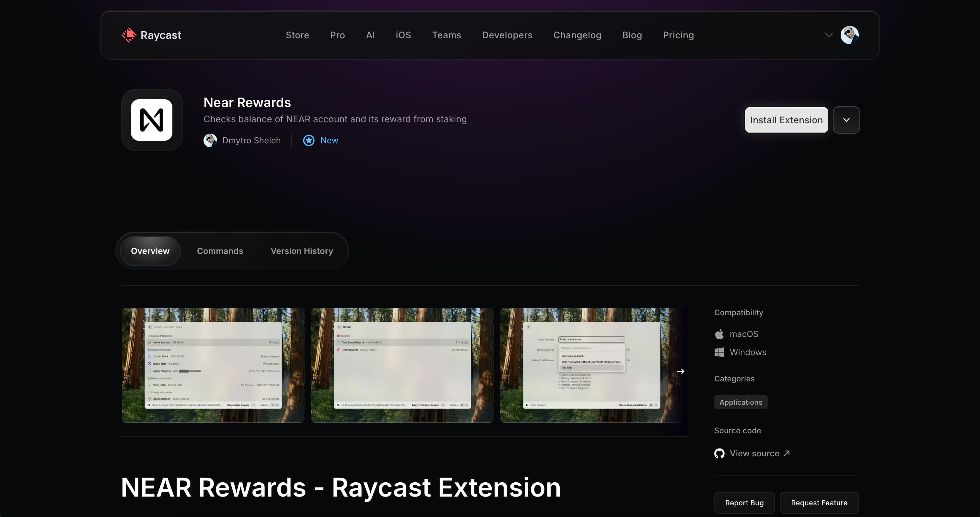The height and width of the screenshot is (517, 980).
Task: Click the GitHub icon under Source code
Action: pos(719,453)
